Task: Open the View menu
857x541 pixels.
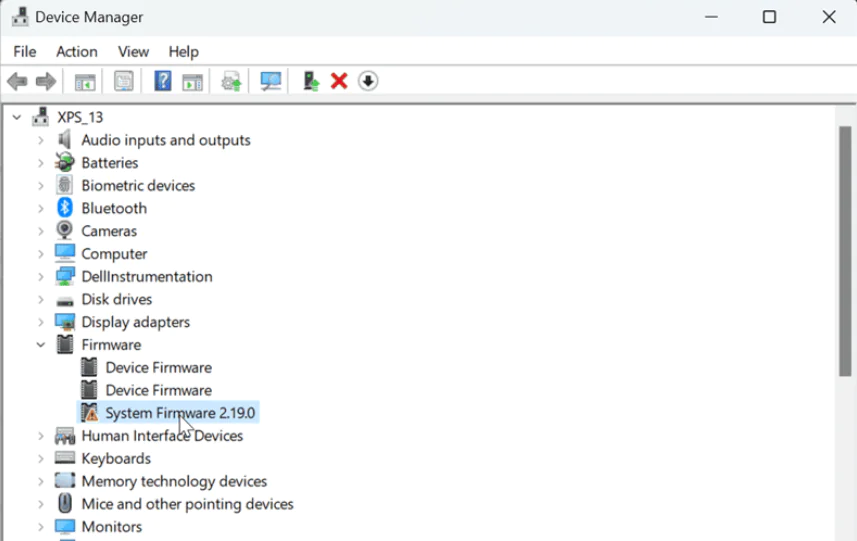Action: coord(133,52)
